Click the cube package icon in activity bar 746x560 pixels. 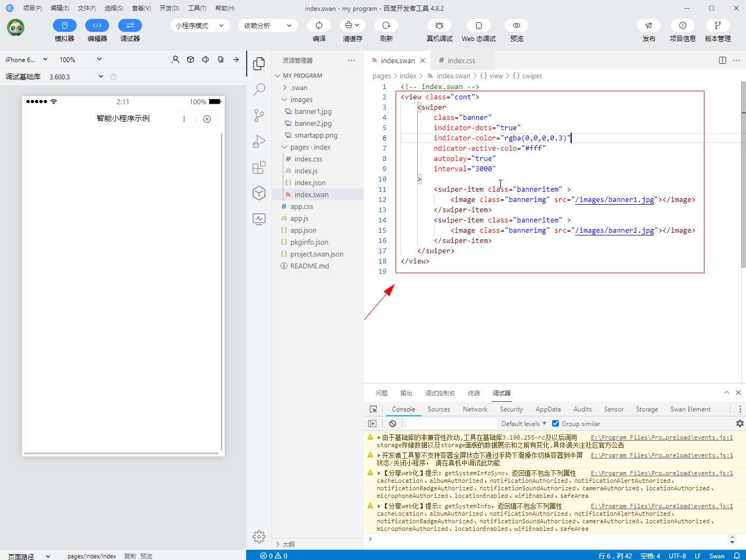point(259,193)
